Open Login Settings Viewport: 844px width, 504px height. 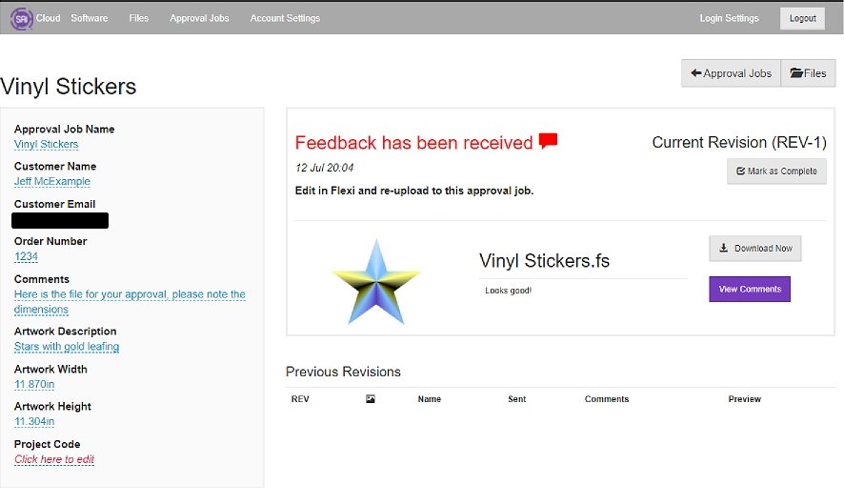[x=729, y=18]
